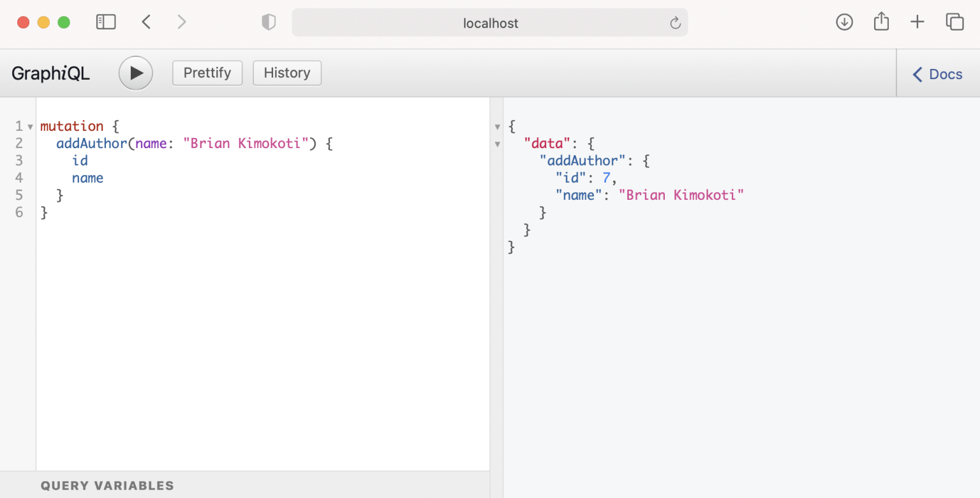Collapse the mutation block fold arrow
The width and height of the screenshot is (980, 498).
click(x=30, y=126)
